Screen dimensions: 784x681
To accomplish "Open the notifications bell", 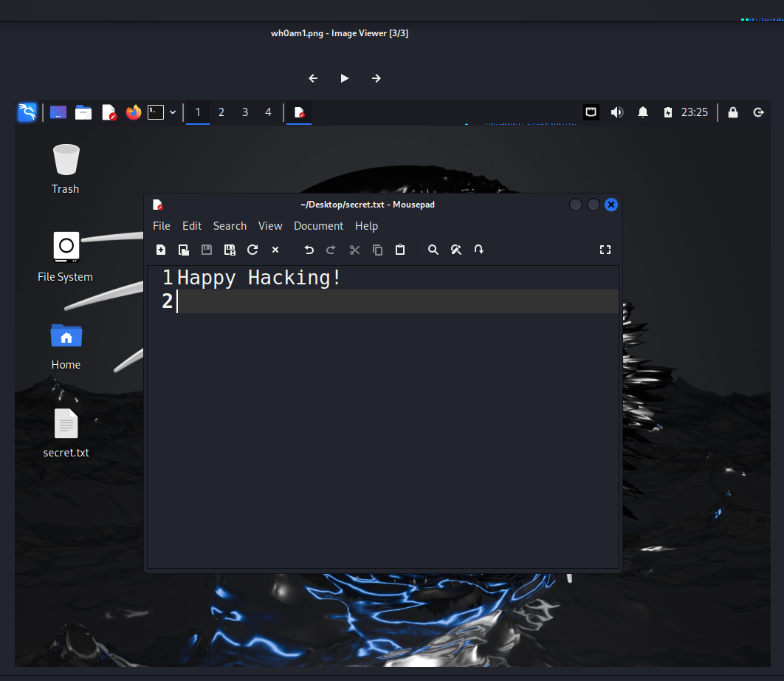I will pyautogui.click(x=643, y=112).
